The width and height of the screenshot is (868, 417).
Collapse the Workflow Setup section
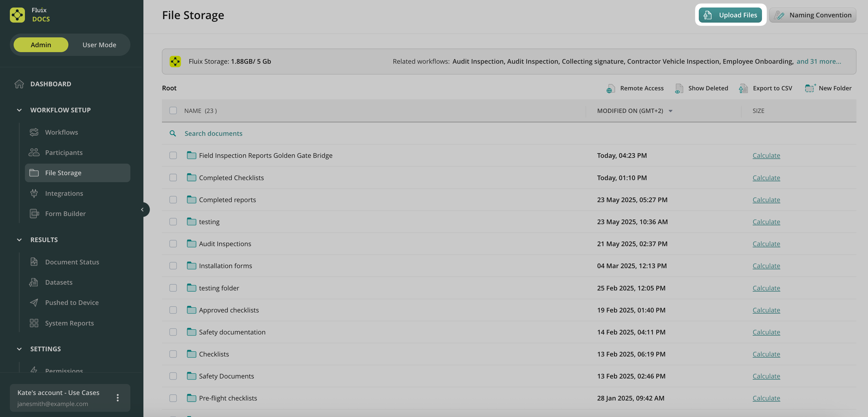tap(19, 110)
